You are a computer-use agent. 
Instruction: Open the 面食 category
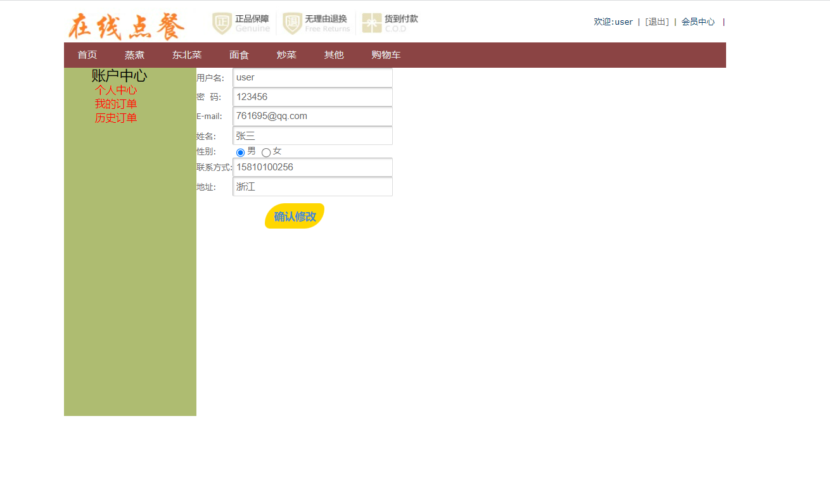pyautogui.click(x=239, y=55)
